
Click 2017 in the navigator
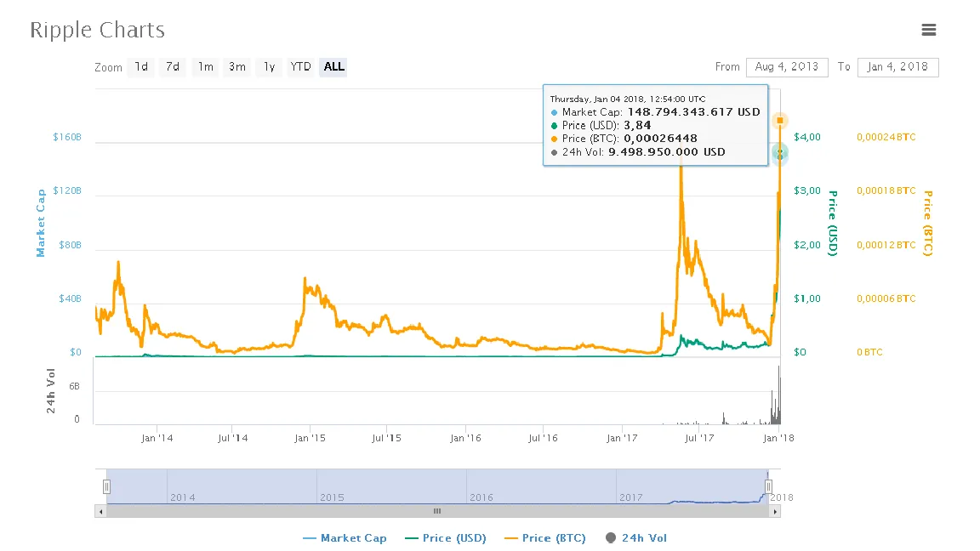(x=630, y=497)
